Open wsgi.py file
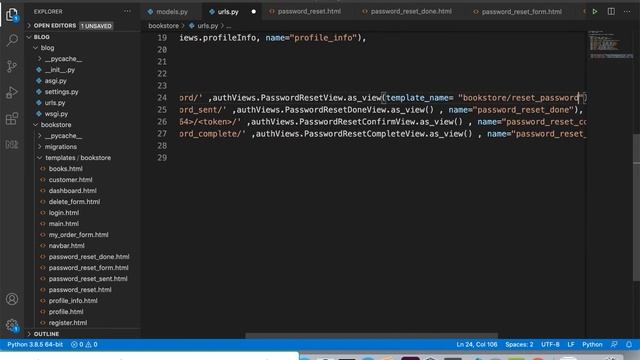The width and height of the screenshot is (640, 360). tap(56, 114)
